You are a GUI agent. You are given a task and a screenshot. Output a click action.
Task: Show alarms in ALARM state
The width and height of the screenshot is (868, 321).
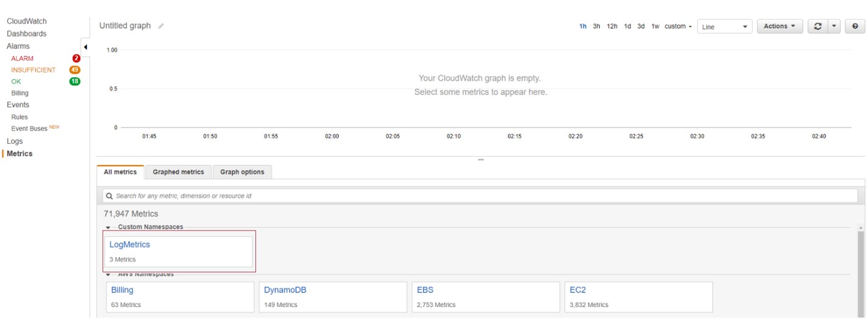coord(23,58)
